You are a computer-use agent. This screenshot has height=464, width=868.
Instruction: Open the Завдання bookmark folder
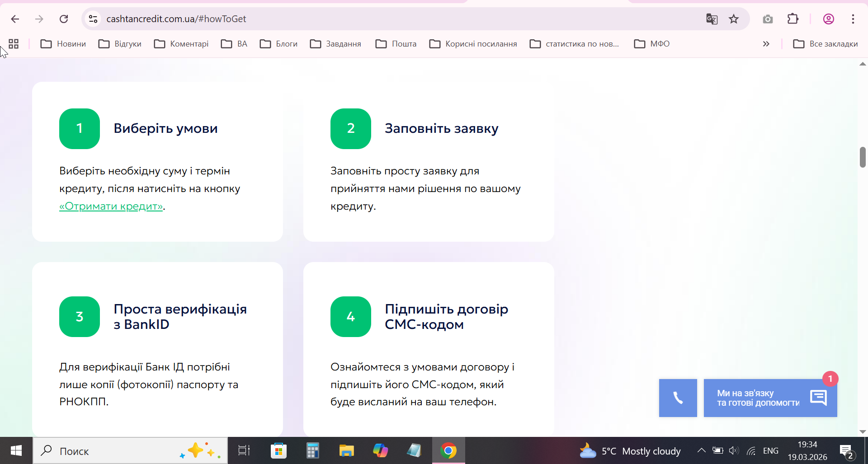click(335, 44)
